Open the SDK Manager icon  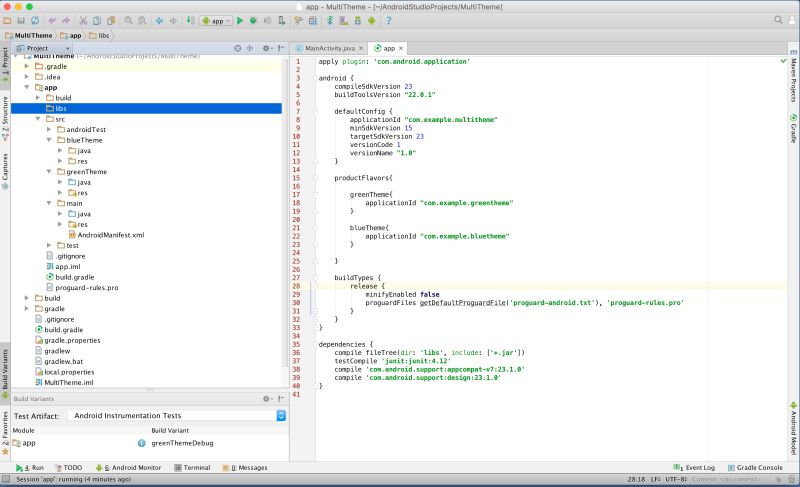(357, 20)
